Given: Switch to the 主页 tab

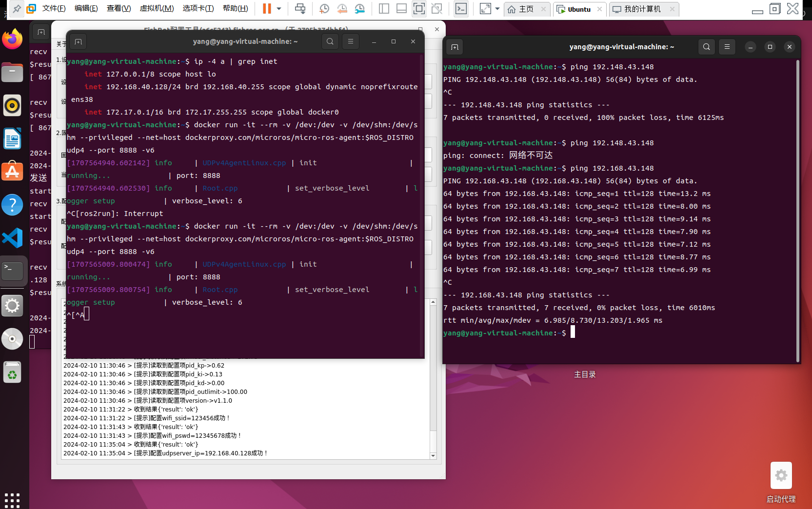Looking at the screenshot, I should pos(527,9).
